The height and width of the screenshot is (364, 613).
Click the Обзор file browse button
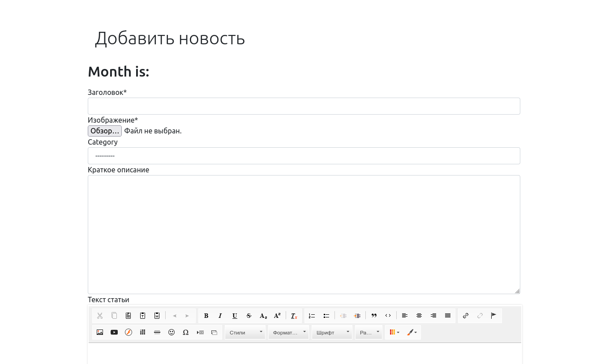[x=105, y=131]
